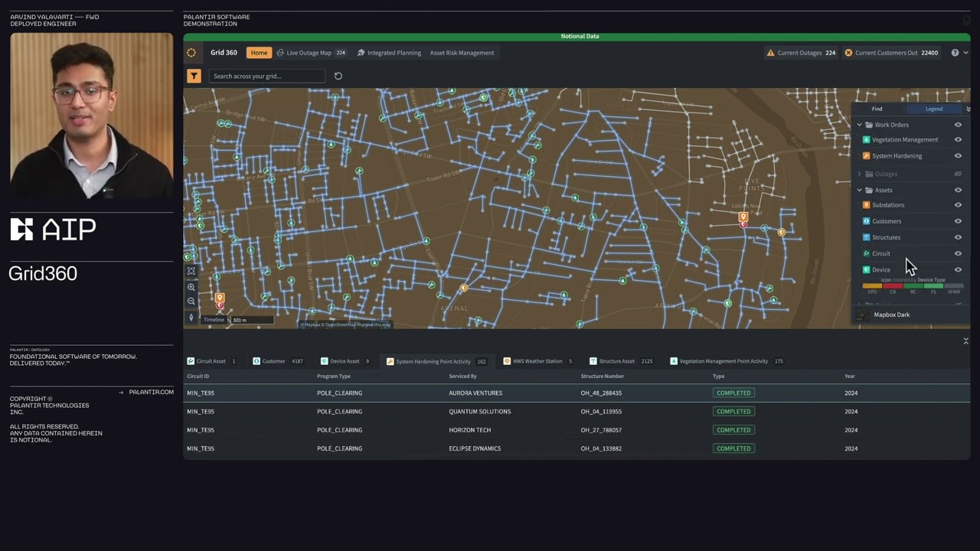This screenshot has height=551, width=980.
Task: Click the Timeline button on map
Action: [x=214, y=320]
